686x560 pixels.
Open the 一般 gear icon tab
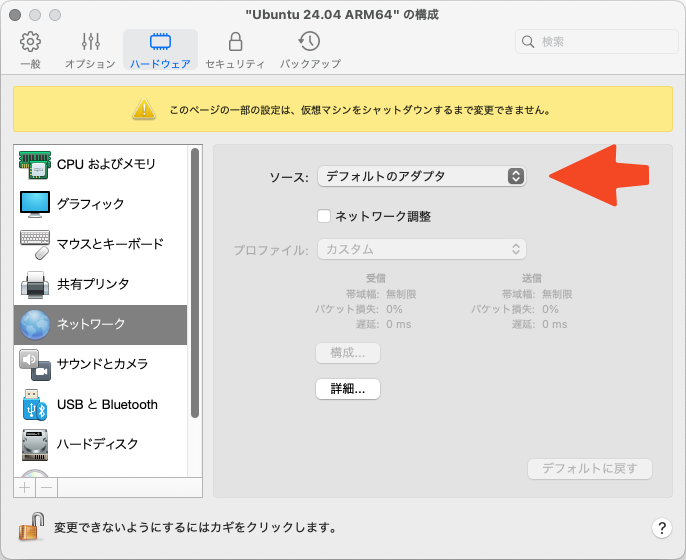[x=30, y=50]
